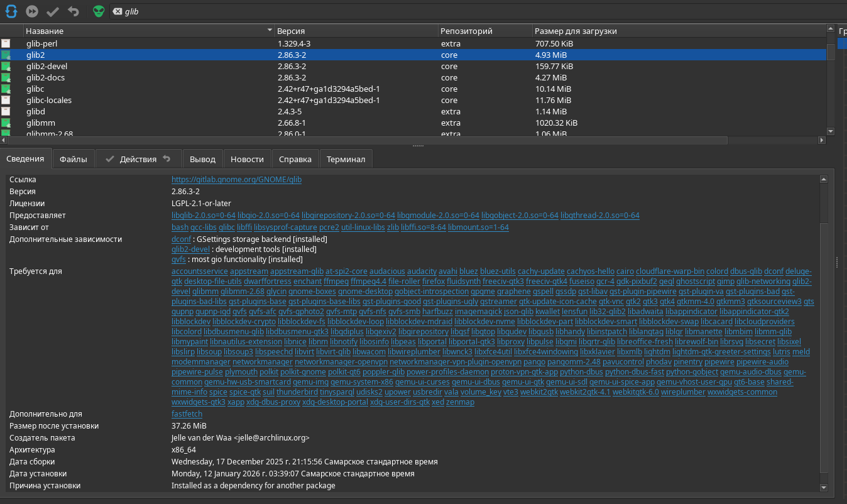Click sort arrow in Название column header
Image resolution: width=847 pixels, height=504 pixels.
270,31
